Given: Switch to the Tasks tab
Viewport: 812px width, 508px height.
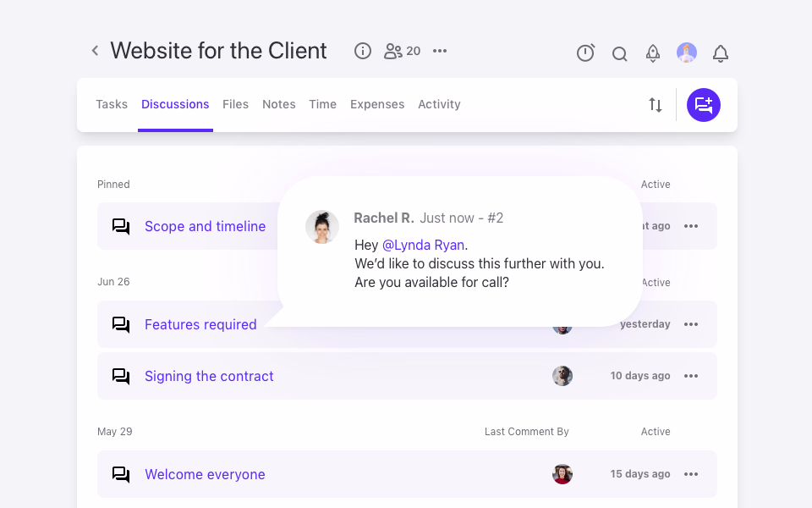Looking at the screenshot, I should pyautogui.click(x=112, y=104).
